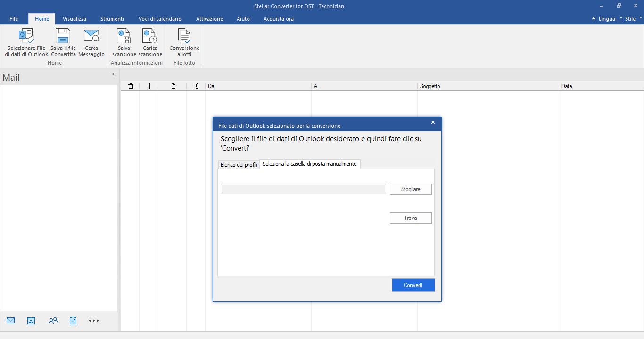Sort by deleted trash column icon
The width and height of the screenshot is (644, 339).
point(131,86)
